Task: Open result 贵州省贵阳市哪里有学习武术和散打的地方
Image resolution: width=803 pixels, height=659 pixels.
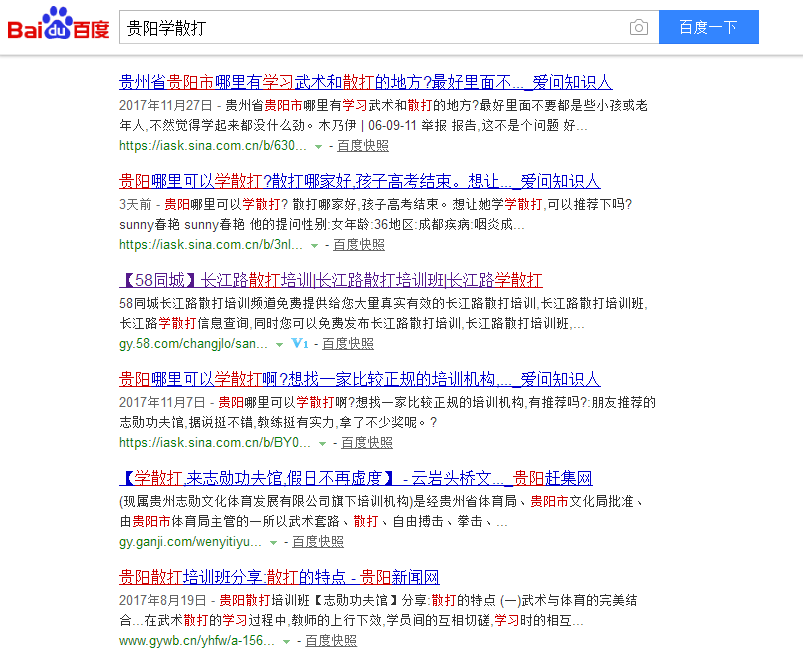Action: coord(366,82)
